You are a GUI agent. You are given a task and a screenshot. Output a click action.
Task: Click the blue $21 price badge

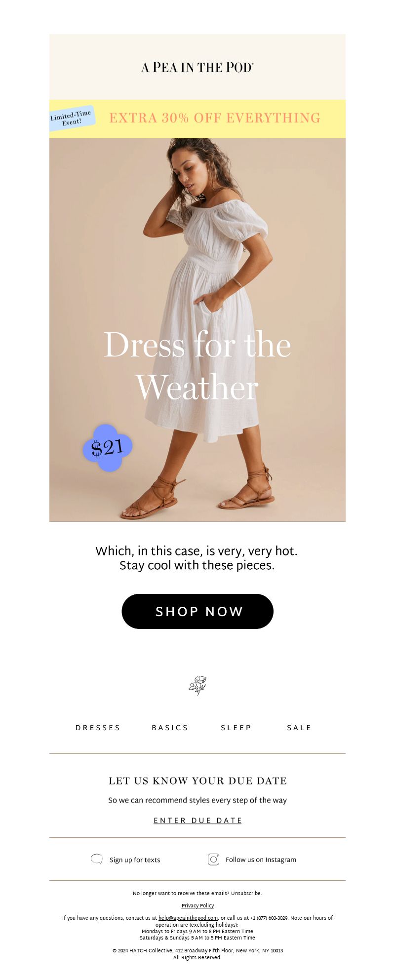[x=108, y=448]
